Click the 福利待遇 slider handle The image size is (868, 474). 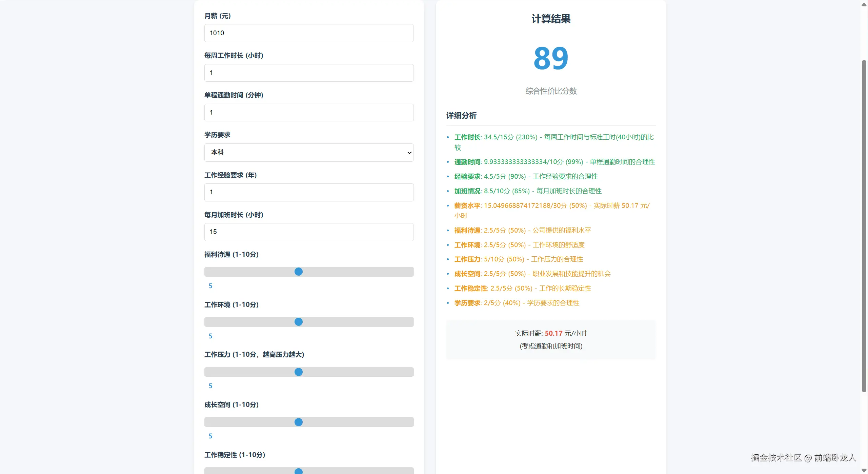coord(298,272)
